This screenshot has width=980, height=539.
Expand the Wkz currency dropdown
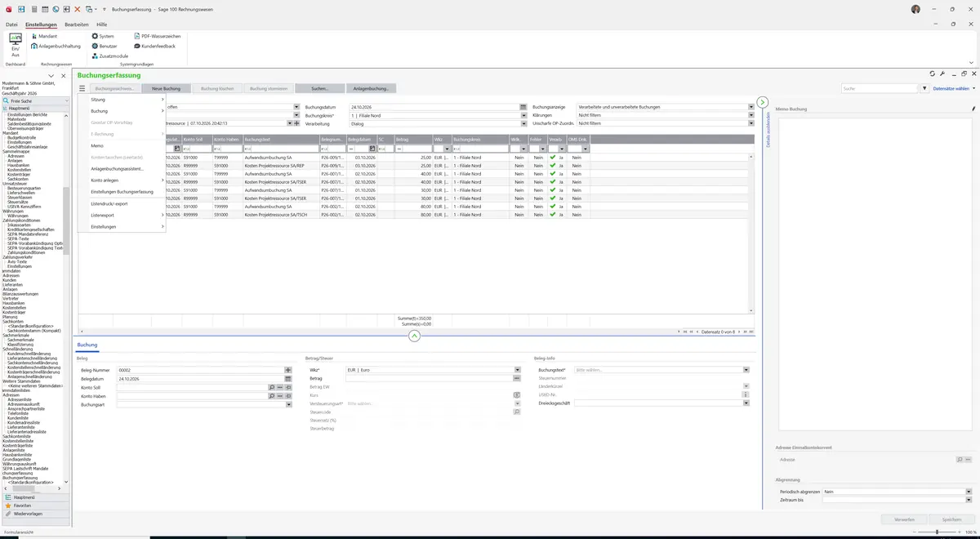(517, 370)
